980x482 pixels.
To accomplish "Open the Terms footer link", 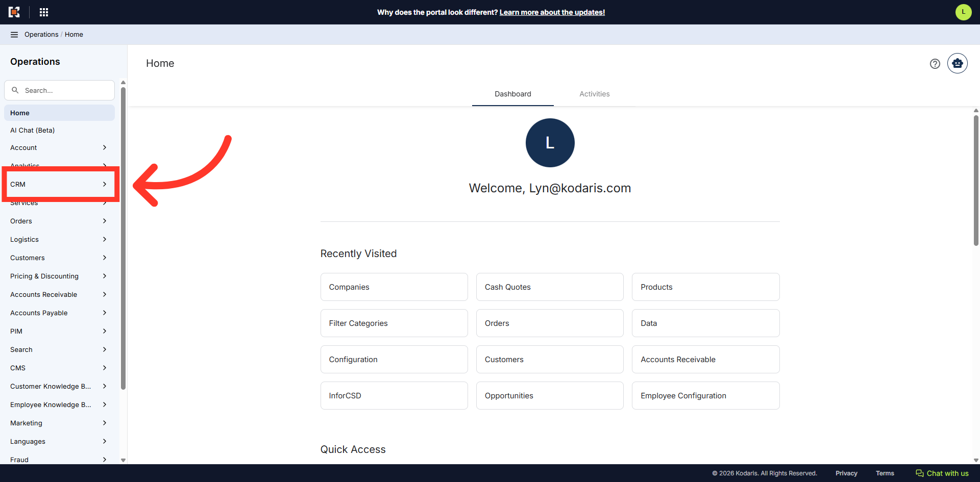I will pos(885,473).
